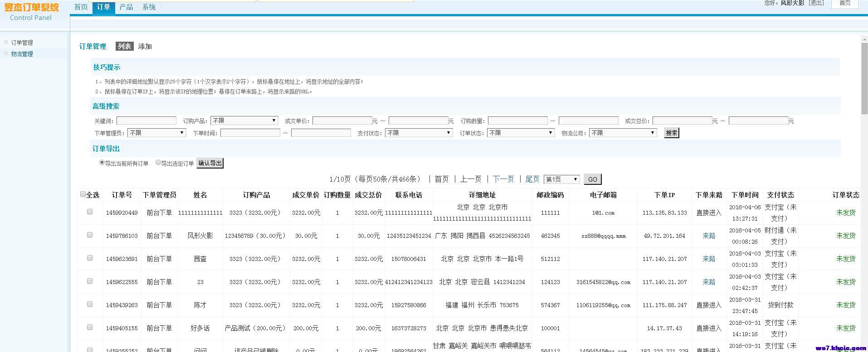Image resolution: width=868 pixels, height=352 pixels.
Task: Switch to the 订单 navigation tab
Action: (104, 7)
